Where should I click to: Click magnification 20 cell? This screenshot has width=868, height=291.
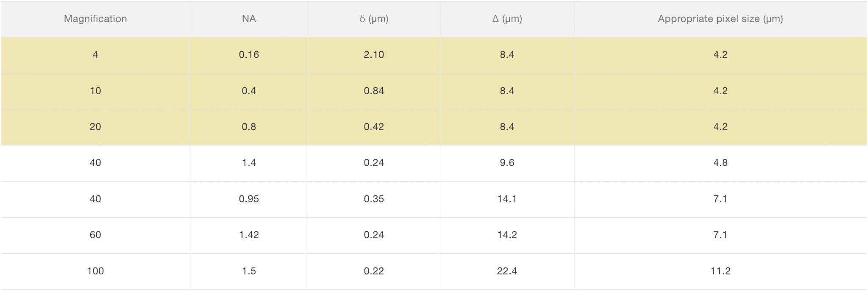95,127
